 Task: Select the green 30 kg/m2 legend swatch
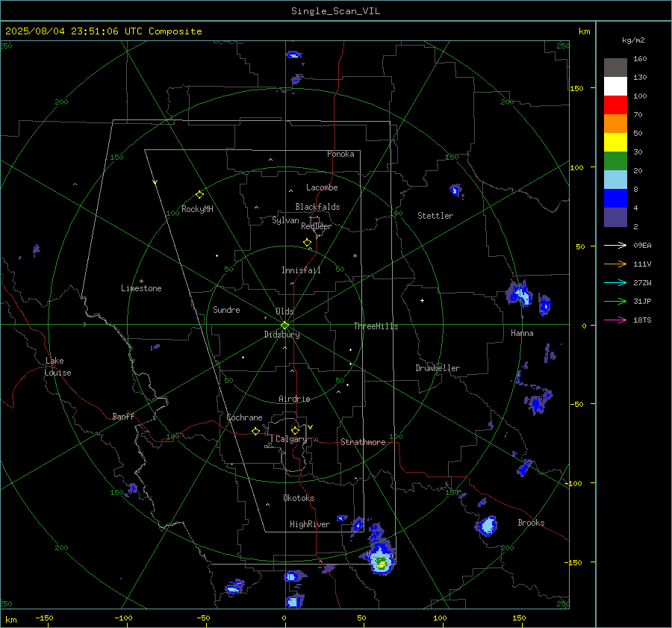point(615,161)
